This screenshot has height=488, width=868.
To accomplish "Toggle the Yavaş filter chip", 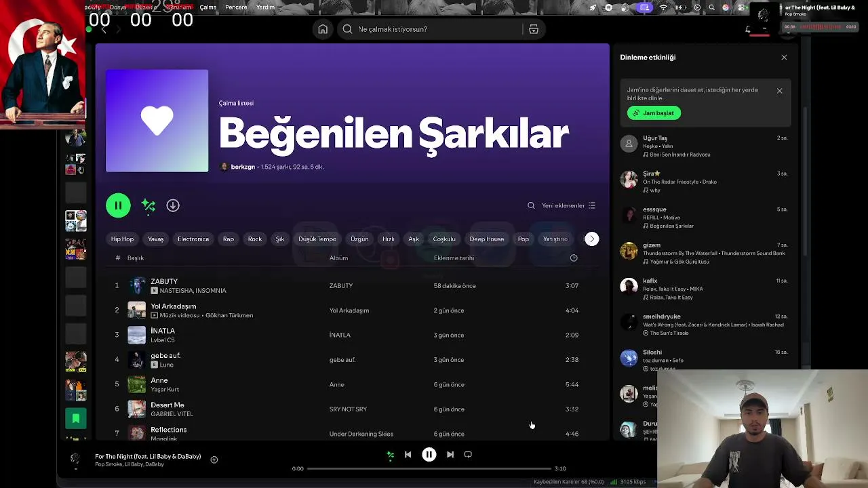I will [x=156, y=239].
